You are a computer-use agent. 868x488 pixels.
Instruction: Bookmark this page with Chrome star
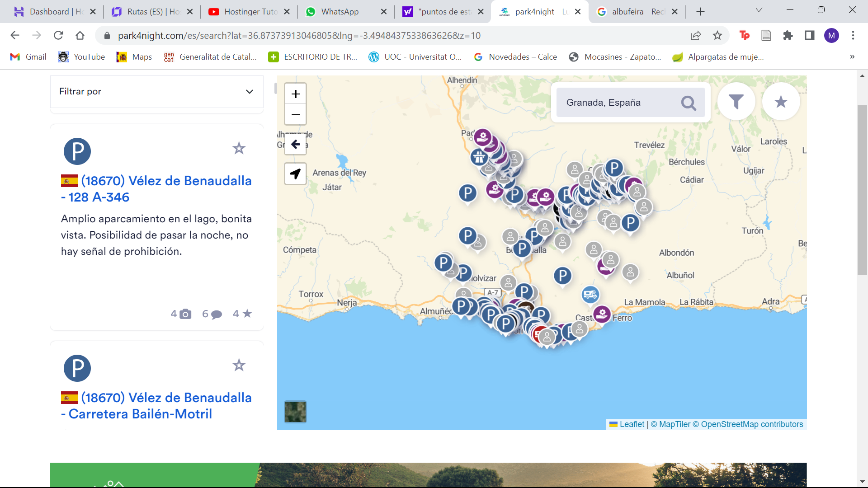click(717, 36)
